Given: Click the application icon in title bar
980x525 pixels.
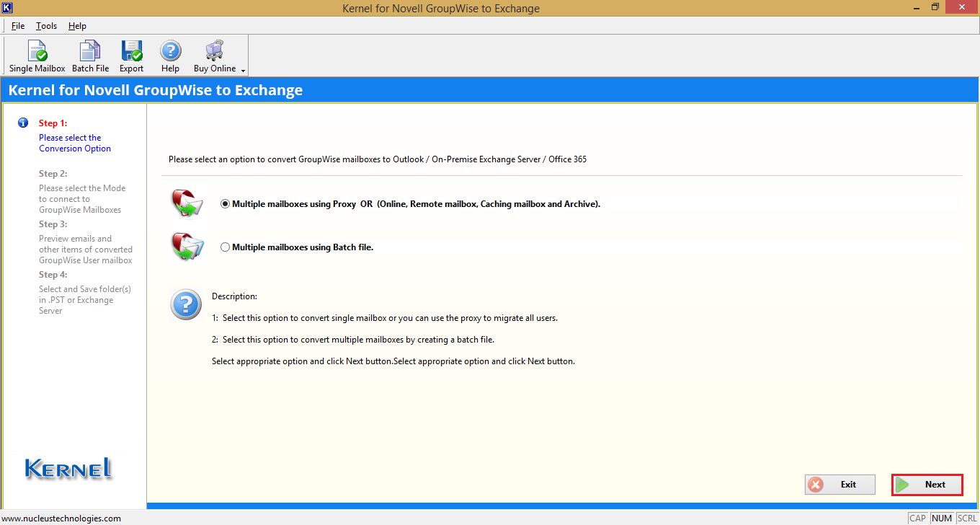Looking at the screenshot, I should coord(7,8).
